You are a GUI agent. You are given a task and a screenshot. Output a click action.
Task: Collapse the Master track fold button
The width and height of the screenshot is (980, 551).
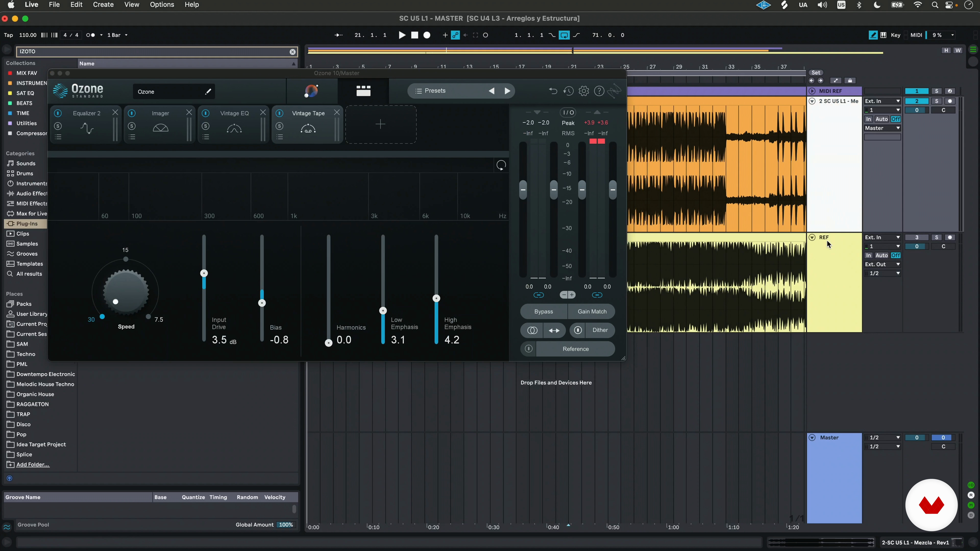click(x=812, y=438)
